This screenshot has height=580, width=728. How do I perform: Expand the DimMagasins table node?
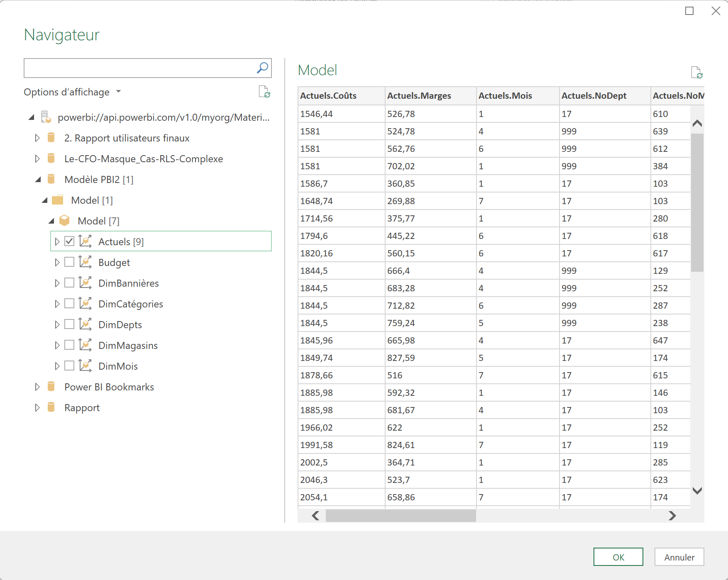(57, 345)
